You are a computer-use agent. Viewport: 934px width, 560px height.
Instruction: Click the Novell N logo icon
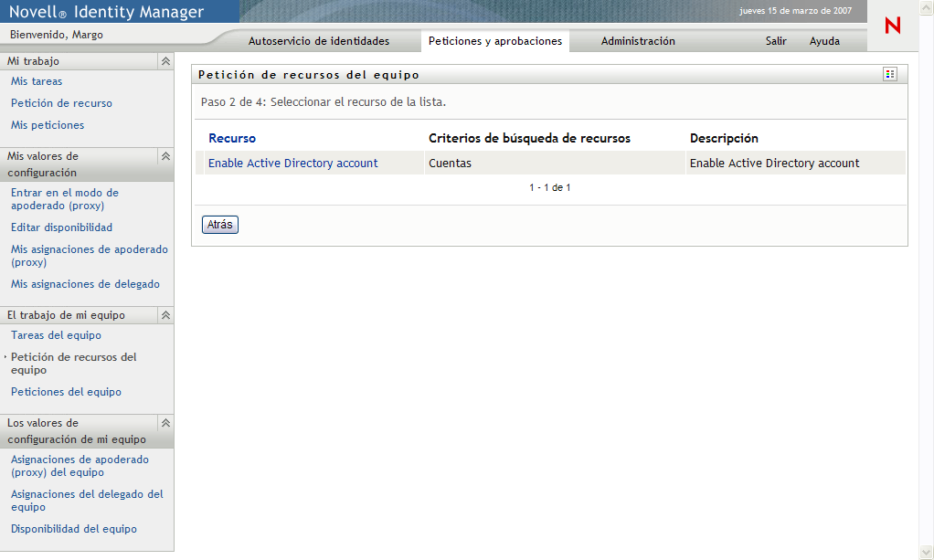pyautogui.click(x=893, y=26)
